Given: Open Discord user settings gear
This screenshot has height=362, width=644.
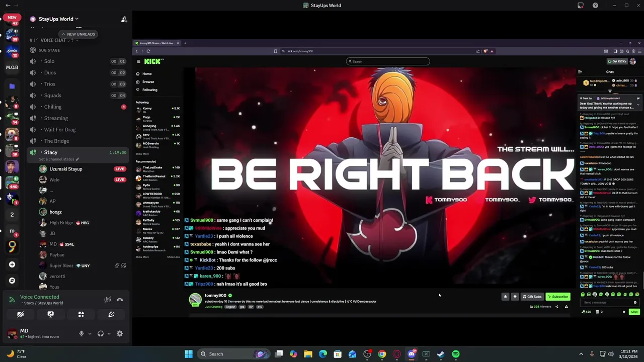Looking at the screenshot, I should 120,333.
